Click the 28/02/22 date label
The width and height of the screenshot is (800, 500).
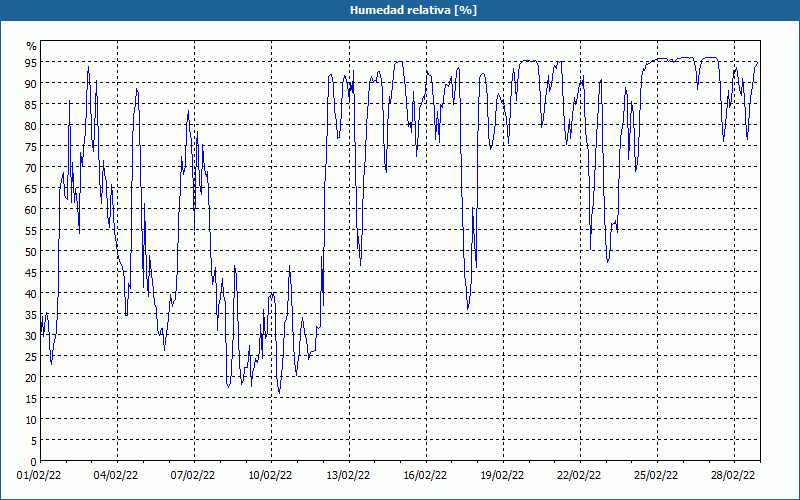pyautogui.click(x=733, y=476)
